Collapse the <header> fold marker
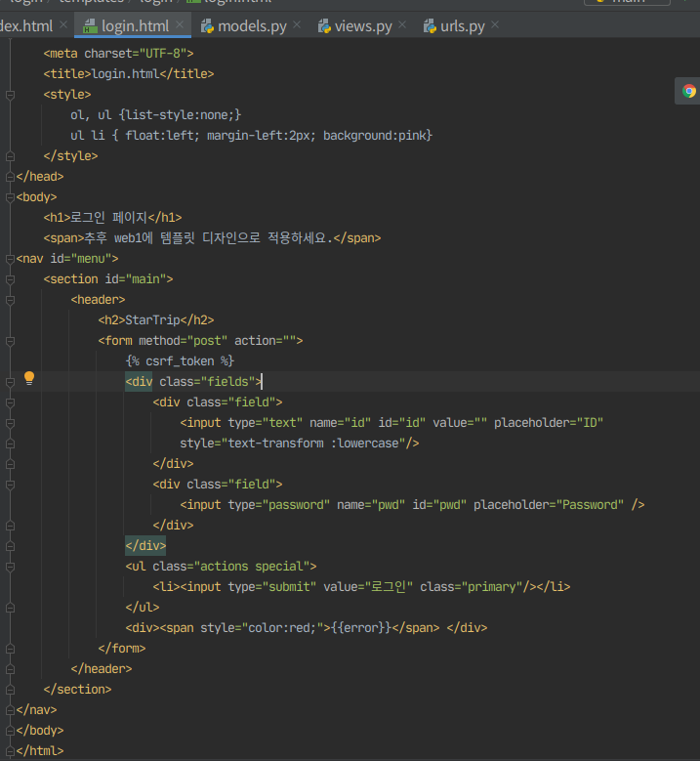The image size is (700, 761). point(10,300)
